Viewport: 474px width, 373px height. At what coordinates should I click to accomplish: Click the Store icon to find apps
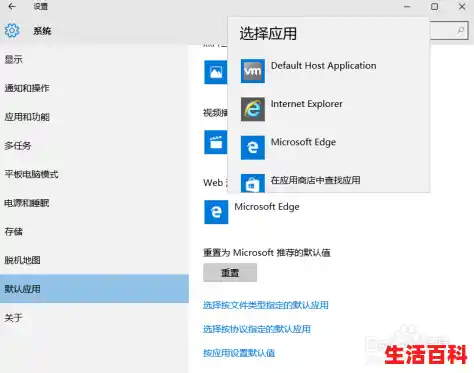[x=253, y=183]
